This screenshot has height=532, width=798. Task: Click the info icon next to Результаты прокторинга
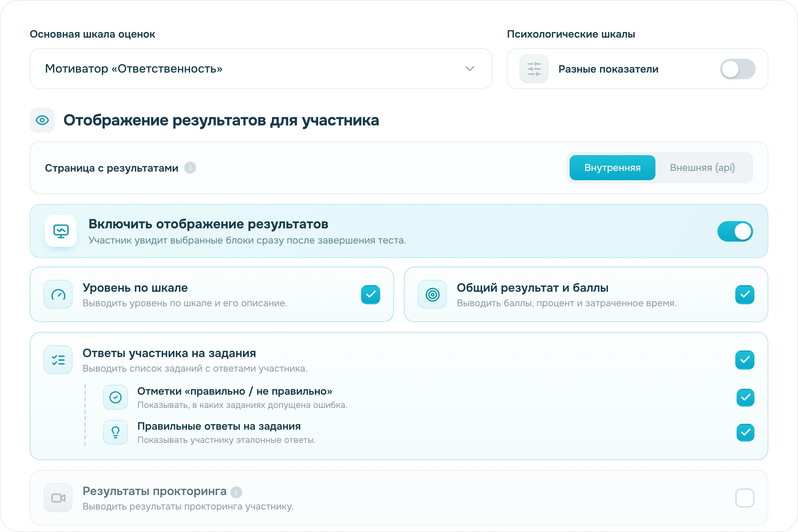click(236, 492)
